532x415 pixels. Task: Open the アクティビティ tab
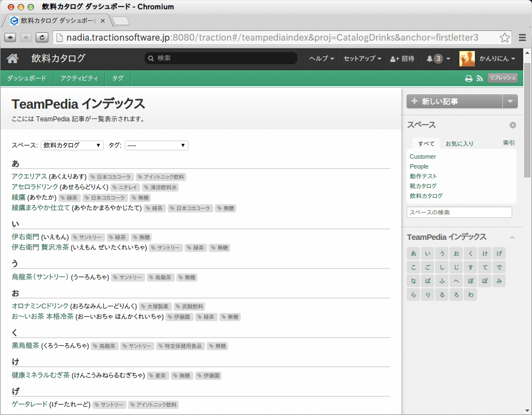[79, 78]
